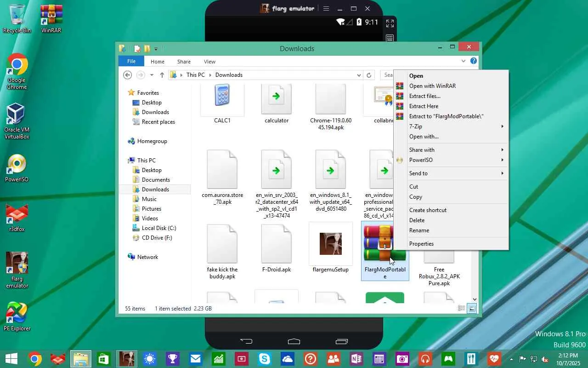Open the Weather sun app on taskbar

point(150,359)
